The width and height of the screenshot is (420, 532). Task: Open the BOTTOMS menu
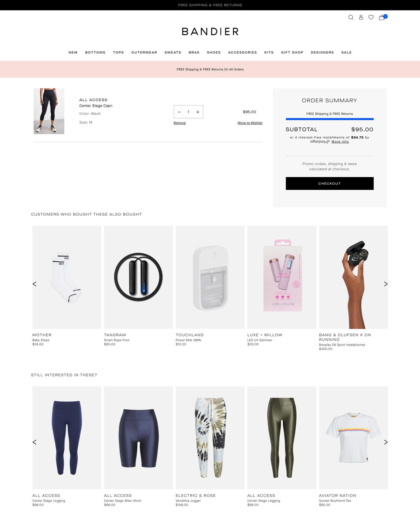[95, 53]
